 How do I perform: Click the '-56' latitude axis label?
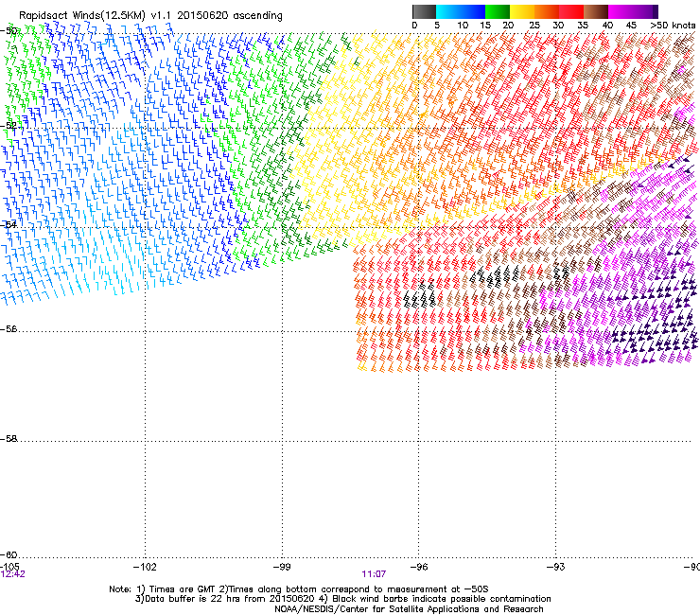tap(9, 329)
